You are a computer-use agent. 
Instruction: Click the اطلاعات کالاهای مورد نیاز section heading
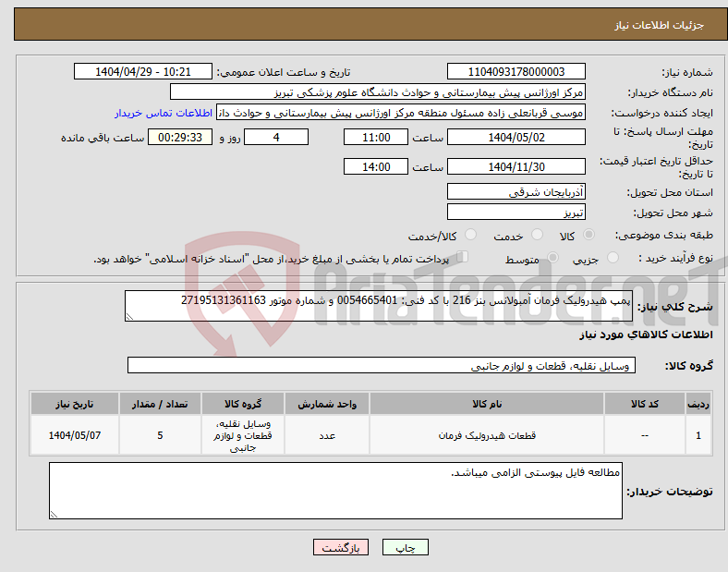[x=646, y=335]
